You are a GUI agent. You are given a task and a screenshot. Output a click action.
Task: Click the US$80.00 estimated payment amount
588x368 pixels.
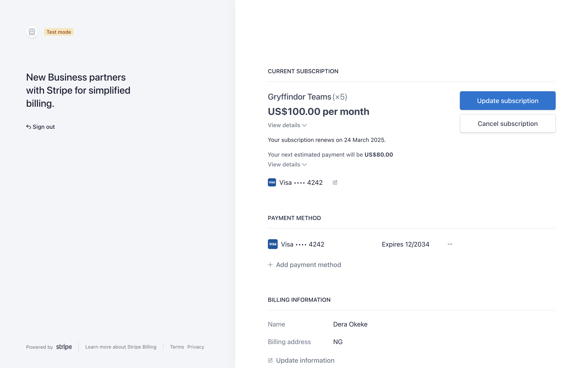(x=379, y=155)
